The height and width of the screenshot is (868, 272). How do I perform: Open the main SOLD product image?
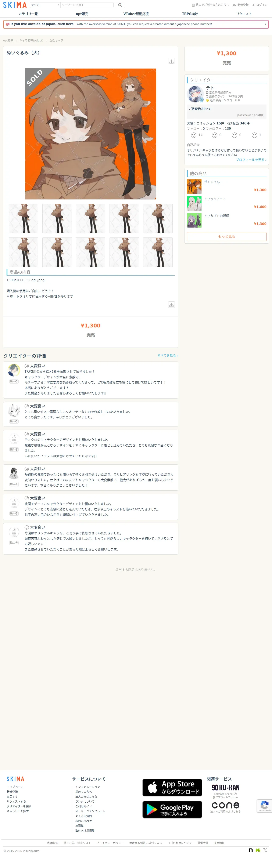pyautogui.click(x=90, y=134)
